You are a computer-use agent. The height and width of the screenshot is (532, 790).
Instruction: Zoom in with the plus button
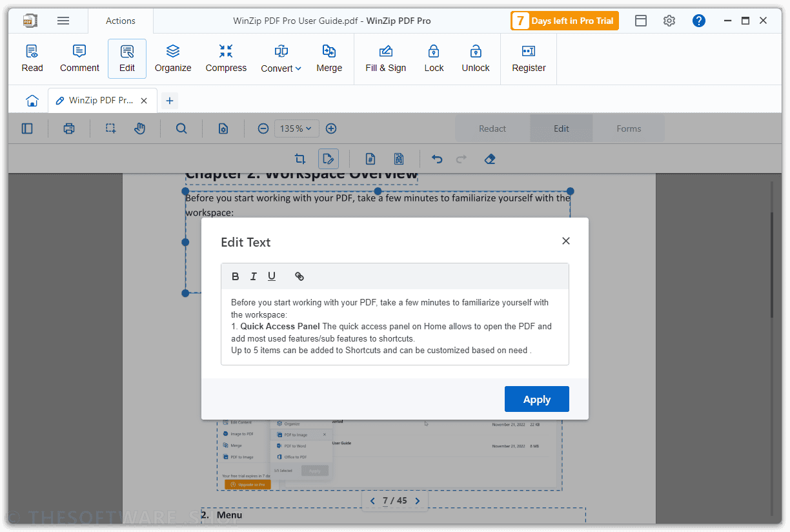(331, 128)
